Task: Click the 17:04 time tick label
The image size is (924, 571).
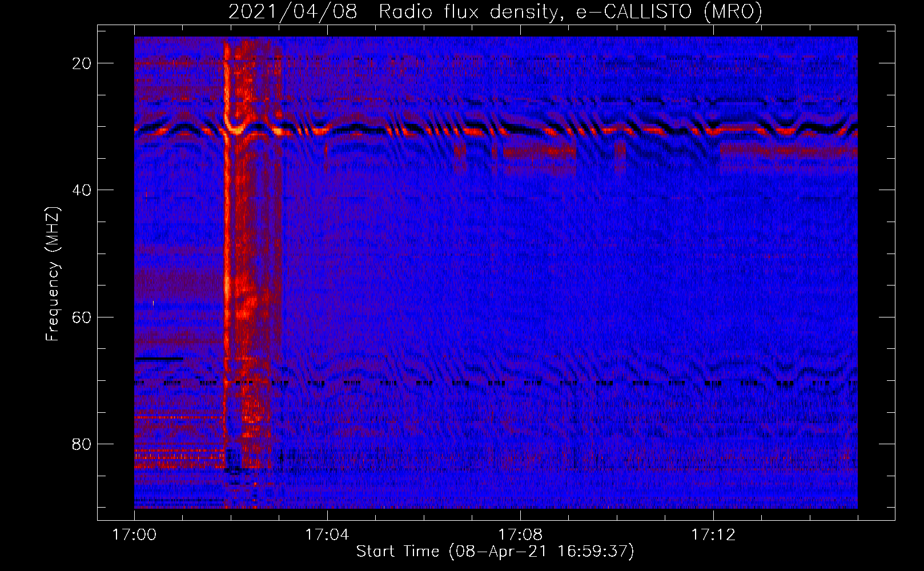Action: click(327, 534)
